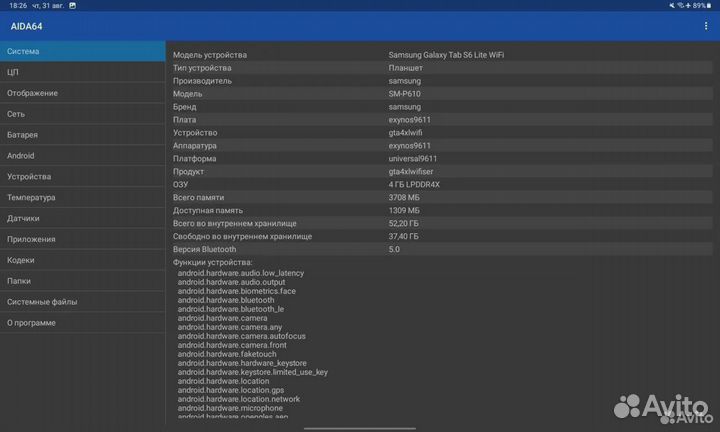Select android.hardware.keystore.limited_use_key entry

[x=253, y=372]
